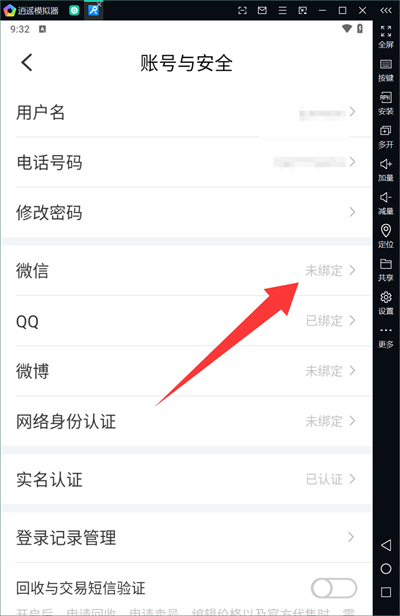Viewport: 400px width, 616px height.
Task: Expand the 微信 未绑定 chevron
Action: tap(352, 270)
